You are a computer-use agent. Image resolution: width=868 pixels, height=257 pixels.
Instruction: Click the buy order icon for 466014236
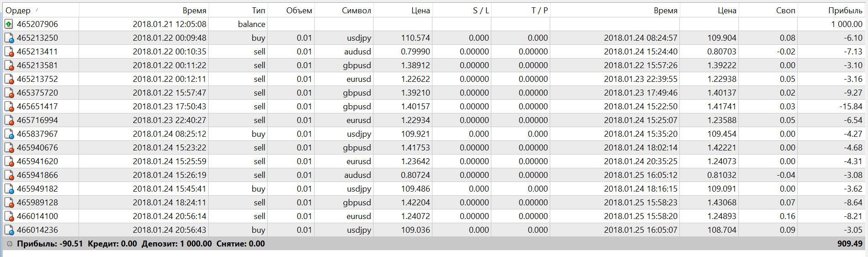[9, 230]
